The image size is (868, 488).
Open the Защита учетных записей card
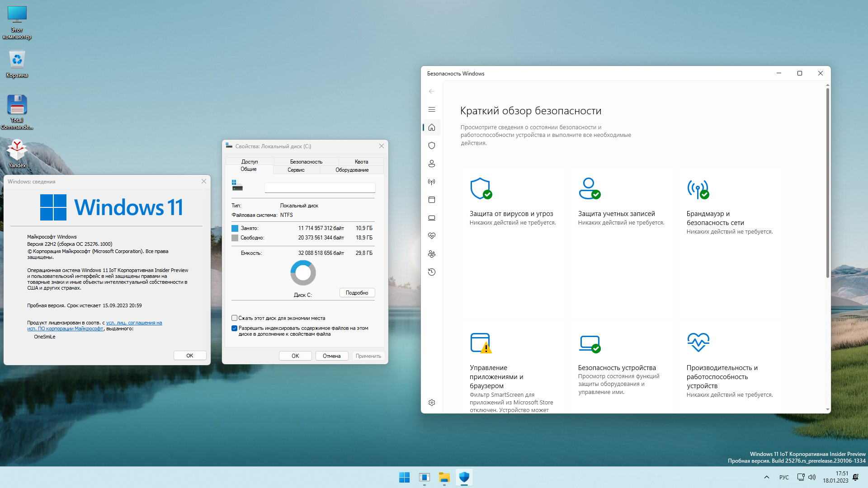[622, 243]
